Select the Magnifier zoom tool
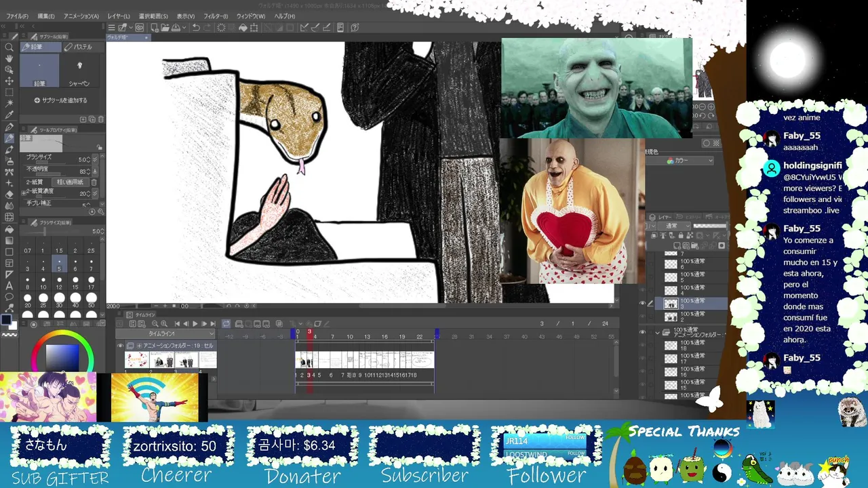This screenshot has width=868, height=488. [9, 47]
